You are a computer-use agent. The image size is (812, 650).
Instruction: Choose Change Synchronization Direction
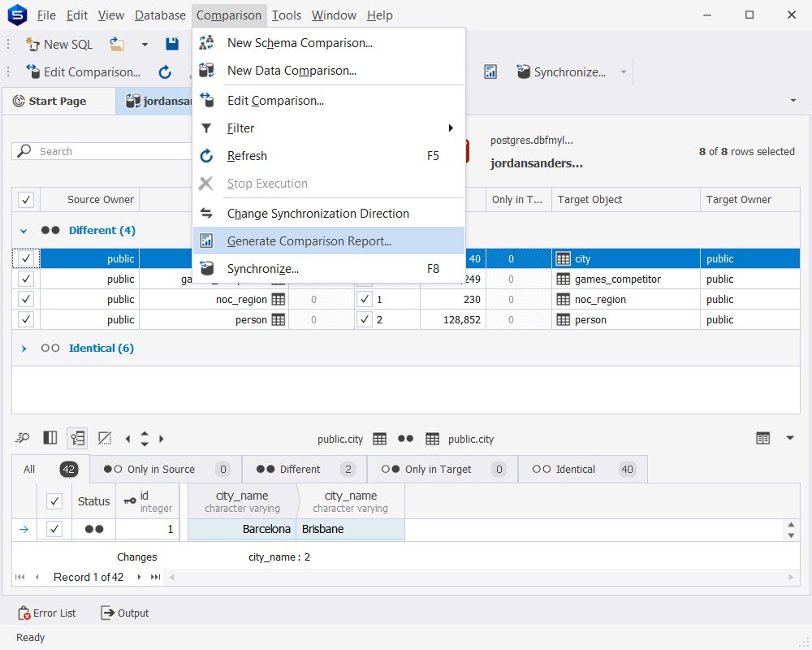328,214
